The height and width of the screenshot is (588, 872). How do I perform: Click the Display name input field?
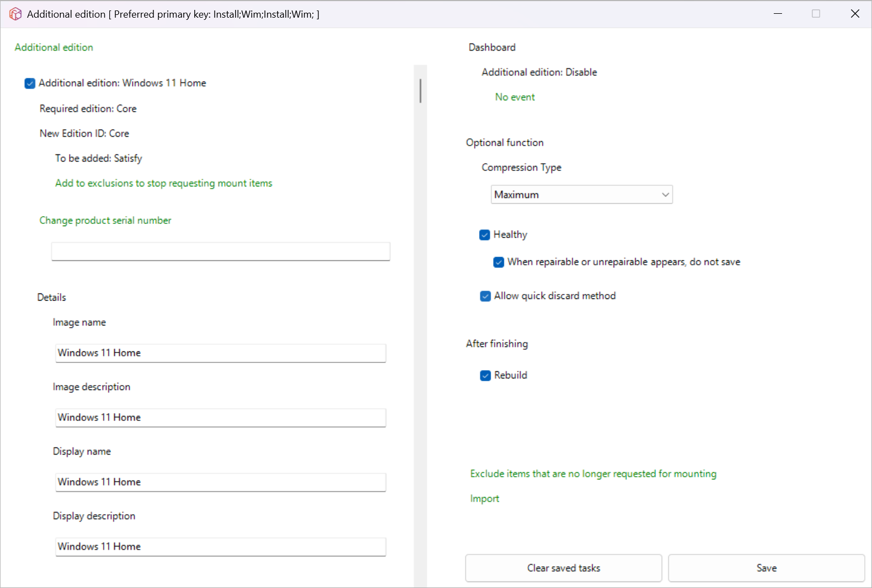click(x=221, y=482)
